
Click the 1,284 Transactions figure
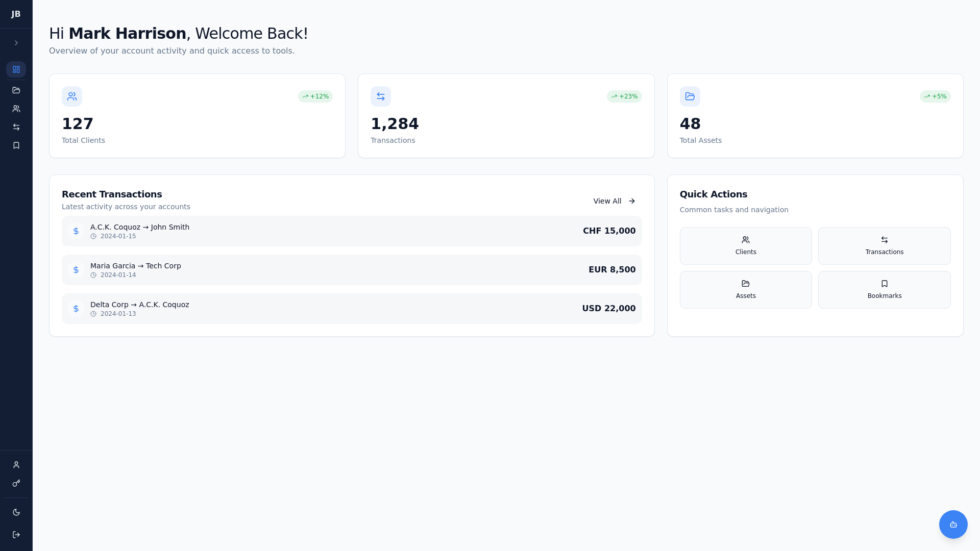pos(395,123)
